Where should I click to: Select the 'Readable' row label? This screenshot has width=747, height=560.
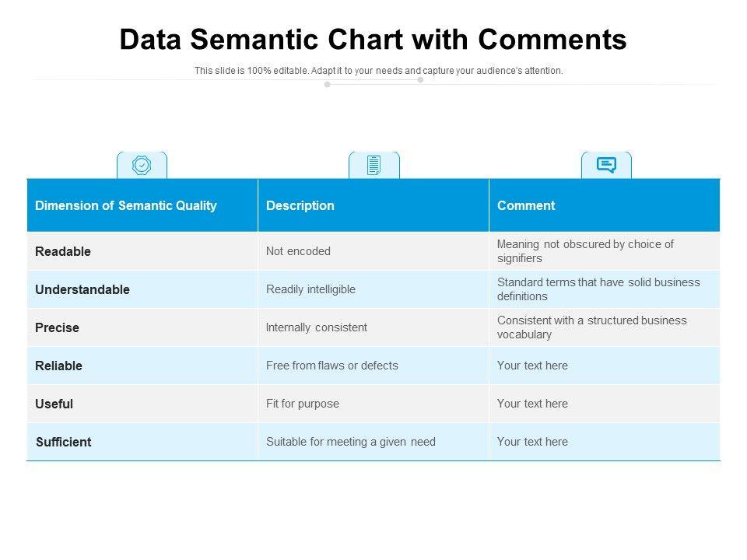[x=63, y=251]
